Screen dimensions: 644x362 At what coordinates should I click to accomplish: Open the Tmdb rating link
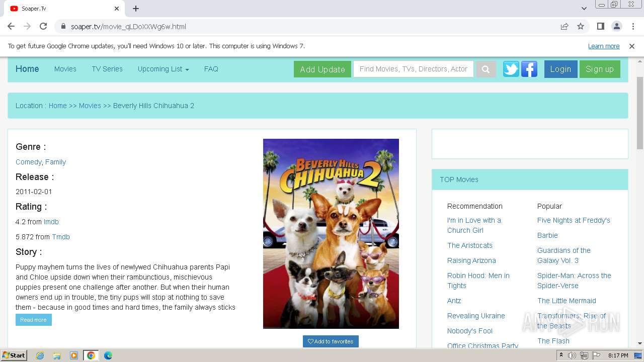point(61,237)
